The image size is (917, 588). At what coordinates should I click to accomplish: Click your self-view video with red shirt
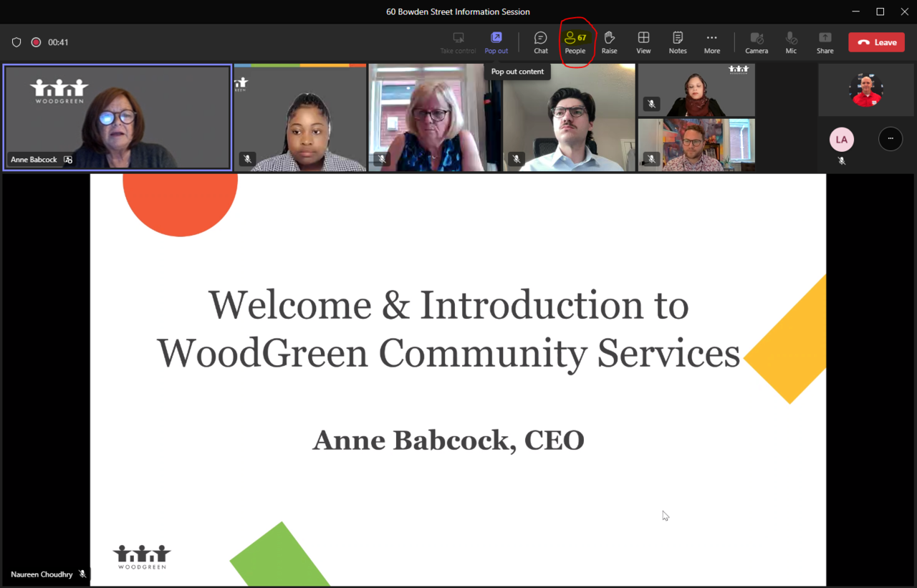point(865,90)
